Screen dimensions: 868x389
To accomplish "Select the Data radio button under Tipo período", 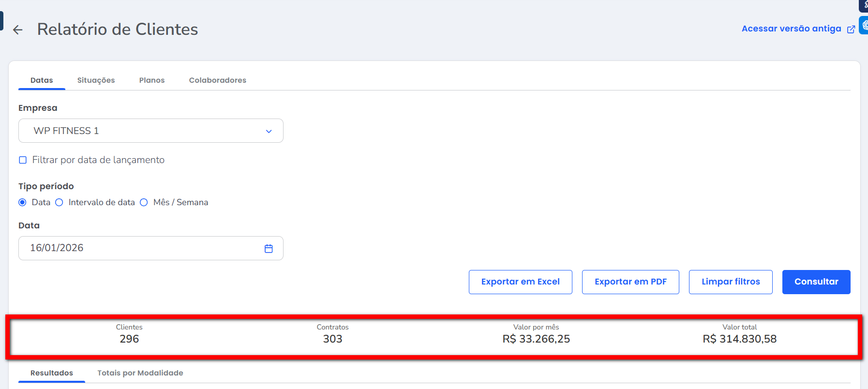I will [x=22, y=203].
